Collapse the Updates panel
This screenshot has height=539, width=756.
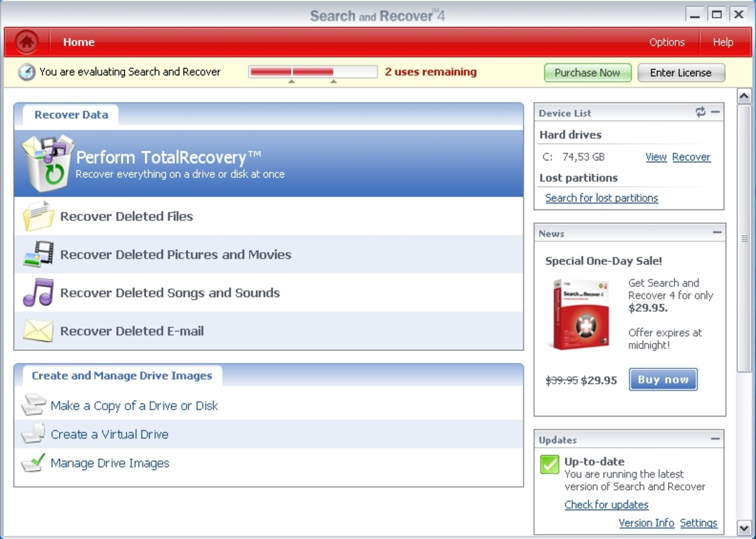click(x=715, y=439)
